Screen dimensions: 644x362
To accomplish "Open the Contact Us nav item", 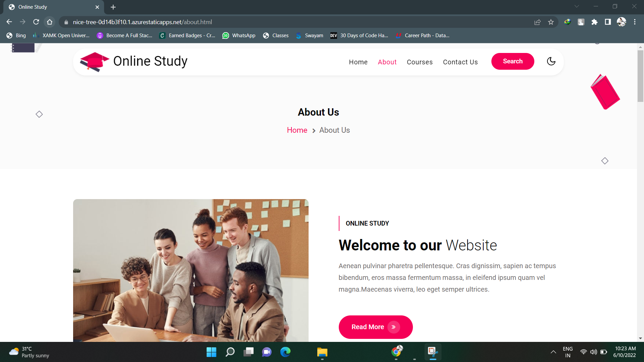I will tap(460, 62).
